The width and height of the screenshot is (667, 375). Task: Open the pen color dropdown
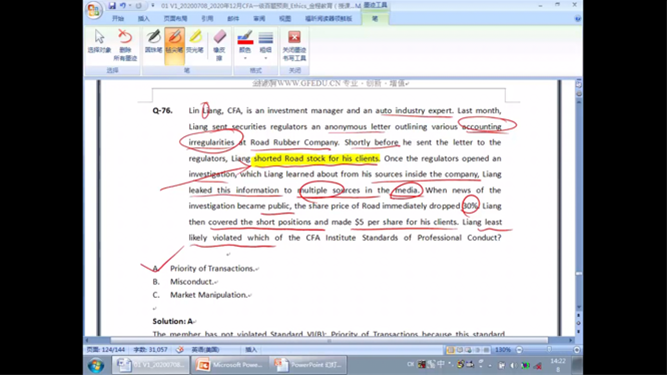click(x=245, y=45)
